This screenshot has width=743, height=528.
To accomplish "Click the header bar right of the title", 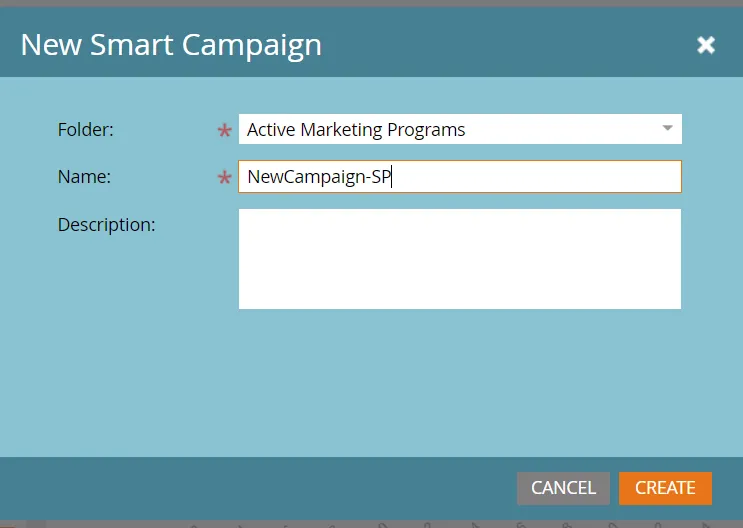I will (x=500, y=45).
